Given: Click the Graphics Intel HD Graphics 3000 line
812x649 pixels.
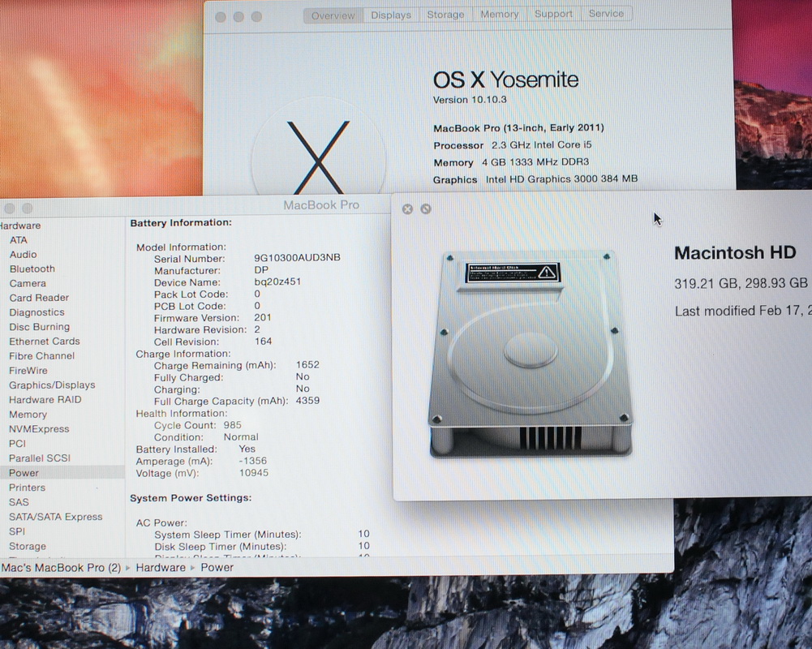Looking at the screenshot, I should point(535,179).
